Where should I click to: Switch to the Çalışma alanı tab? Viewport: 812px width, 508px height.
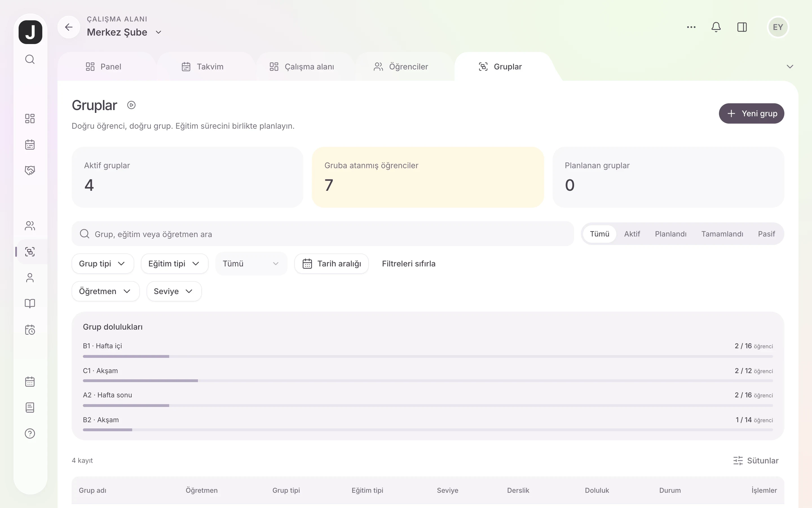(x=302, y=67)
